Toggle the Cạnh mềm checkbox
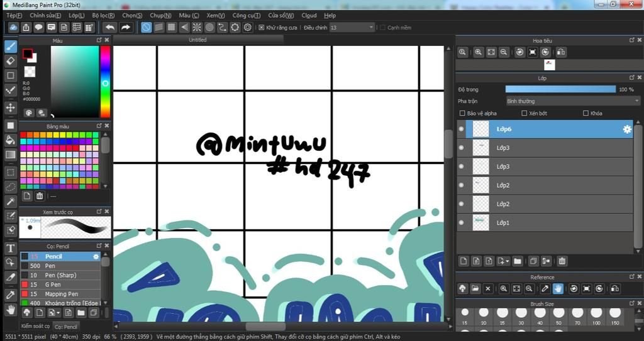 (x=383, y=28)
